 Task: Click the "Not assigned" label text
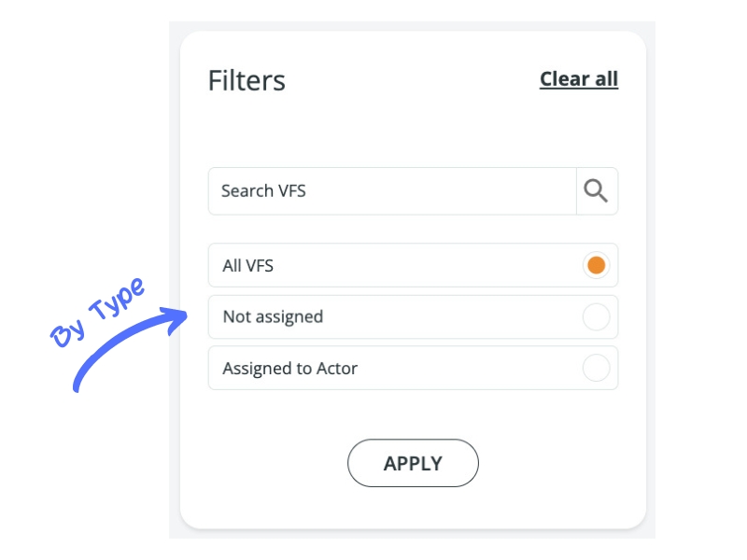(273, 317)
